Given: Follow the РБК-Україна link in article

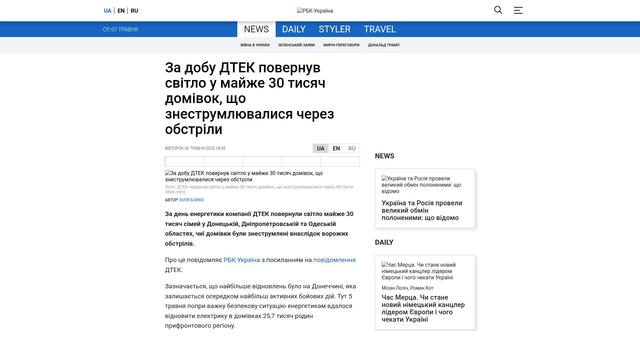Looking at the screenshot, I should pos(242,260).
